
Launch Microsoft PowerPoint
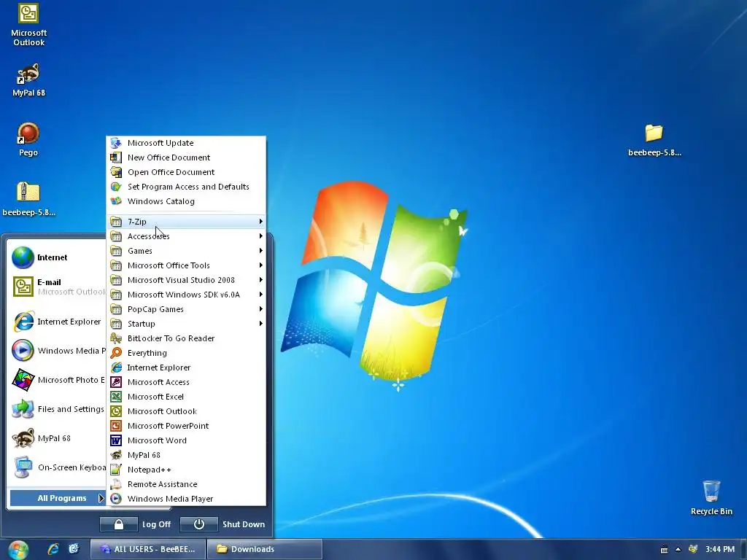pyautogui.click(x=186, y=426)
